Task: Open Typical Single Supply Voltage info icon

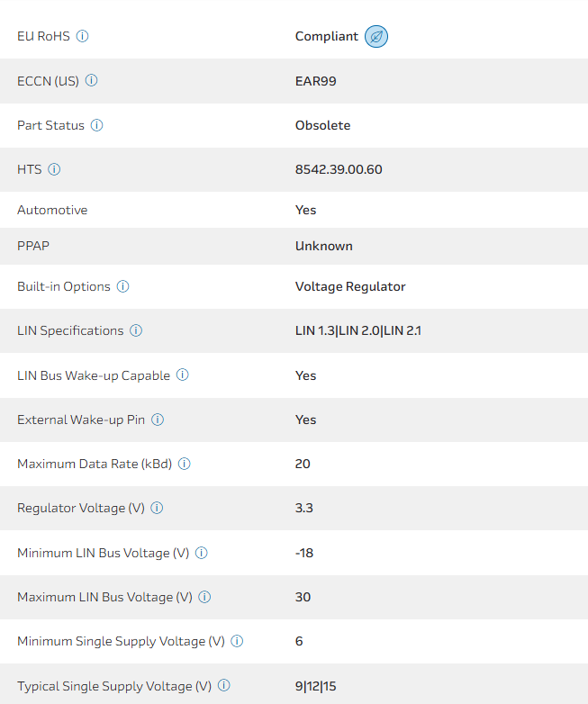Action: (x=224, y=685)
